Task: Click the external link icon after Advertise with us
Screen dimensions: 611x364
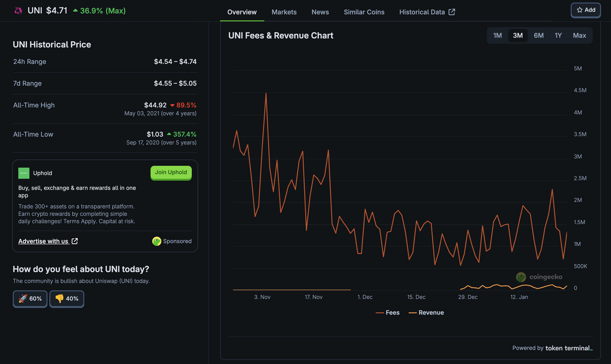Action: 75,241
